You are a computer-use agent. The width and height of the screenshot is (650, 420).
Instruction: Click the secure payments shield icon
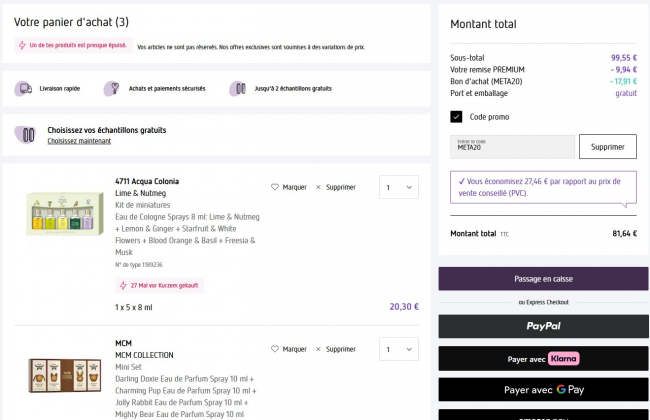110,89
